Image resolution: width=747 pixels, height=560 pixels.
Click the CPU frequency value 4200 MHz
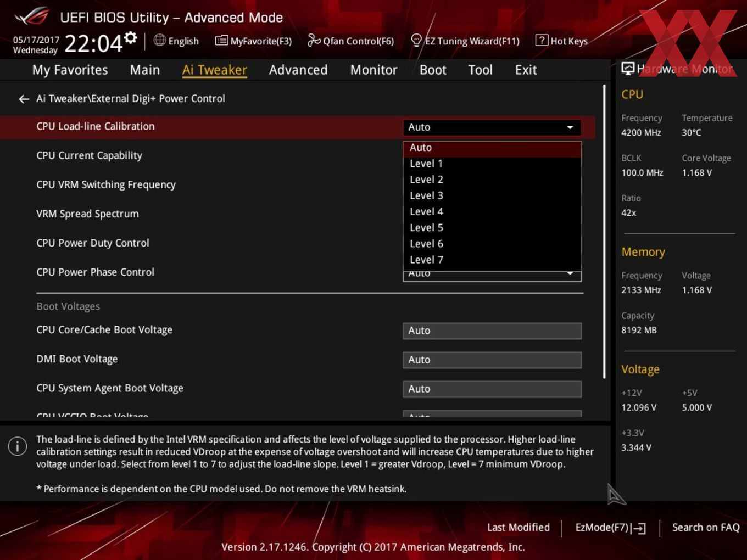641,133
